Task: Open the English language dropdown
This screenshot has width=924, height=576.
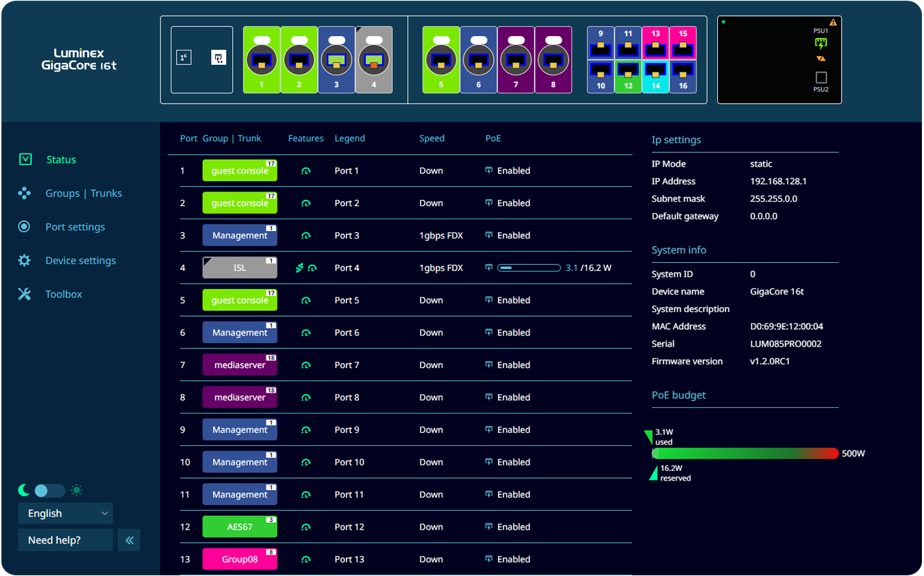Action: pyautogui.click(x=66, y=513)
